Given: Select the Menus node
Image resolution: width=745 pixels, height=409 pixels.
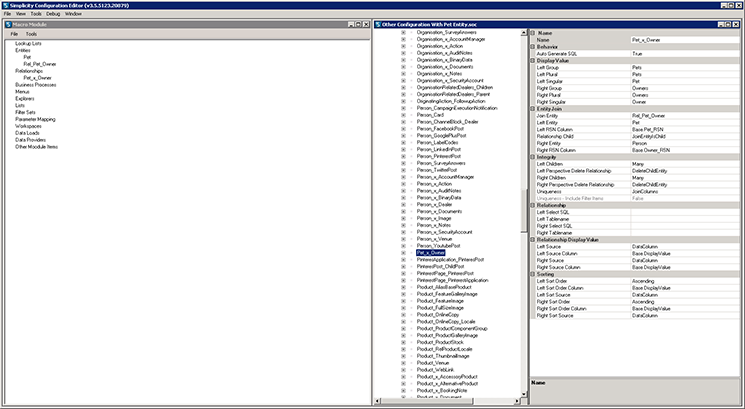Looking at the screenshot, I should (22, 92).
